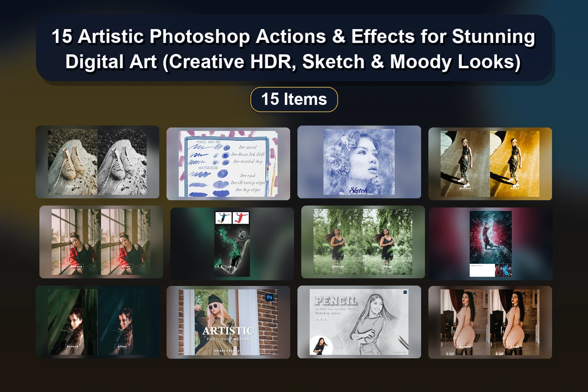Click the "Before" label on sneakers thumbnail
This screenshot has height=392, width=588.
72,186
